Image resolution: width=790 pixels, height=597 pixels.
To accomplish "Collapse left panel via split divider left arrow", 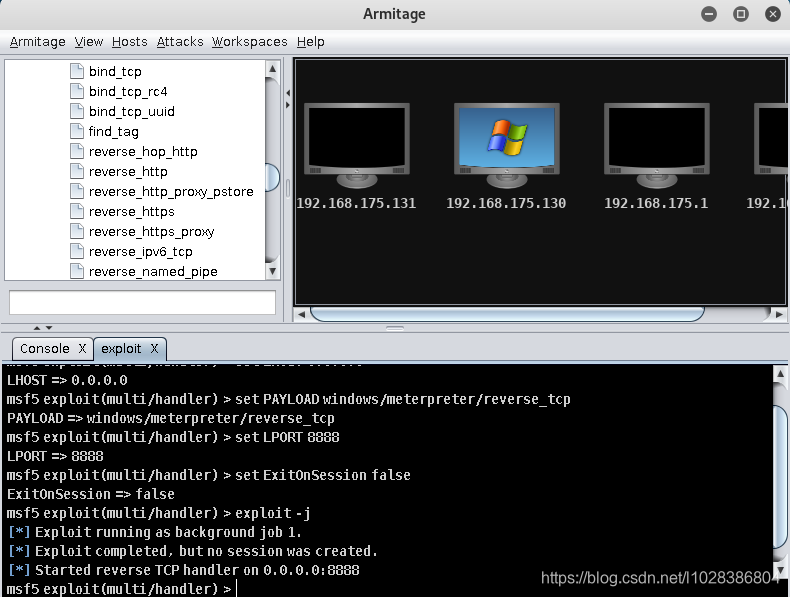I will (x=288, y=93).
